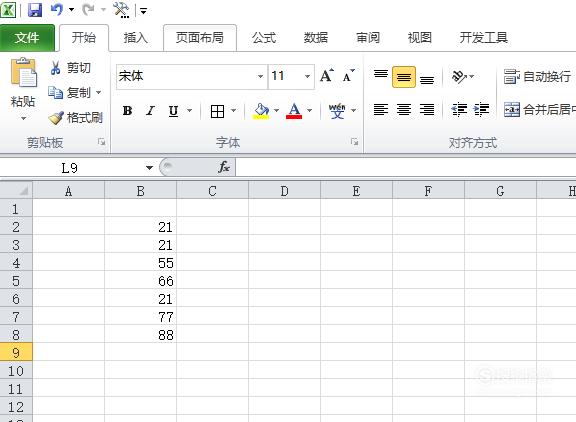
Task: Undo the last action
Action: (57, 10)
